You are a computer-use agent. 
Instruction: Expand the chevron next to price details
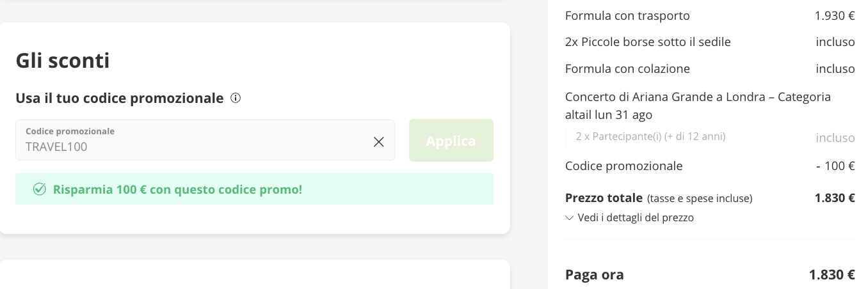570,218
